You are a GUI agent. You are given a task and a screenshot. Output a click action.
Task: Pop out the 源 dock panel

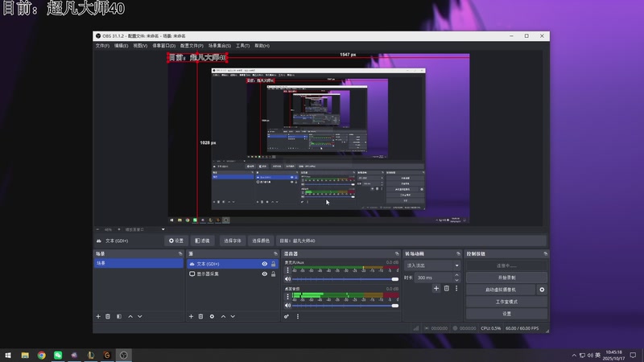tap(275, 253)
